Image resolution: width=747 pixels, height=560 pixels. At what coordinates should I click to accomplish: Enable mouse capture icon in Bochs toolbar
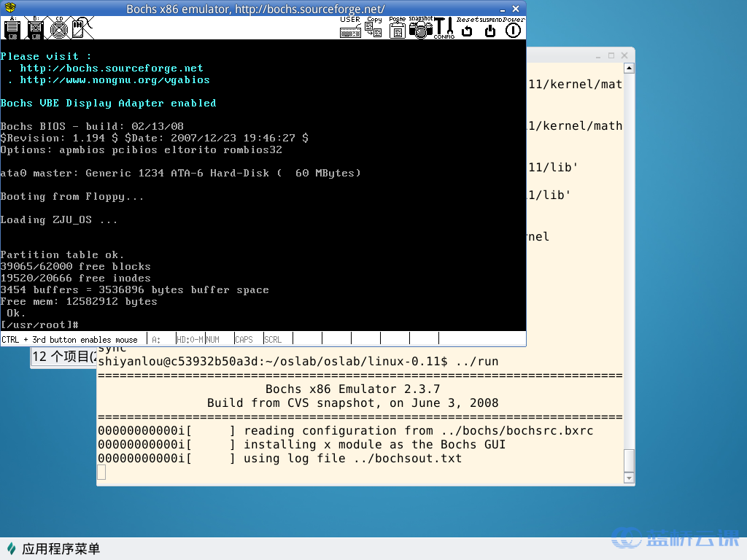point(82,28)
